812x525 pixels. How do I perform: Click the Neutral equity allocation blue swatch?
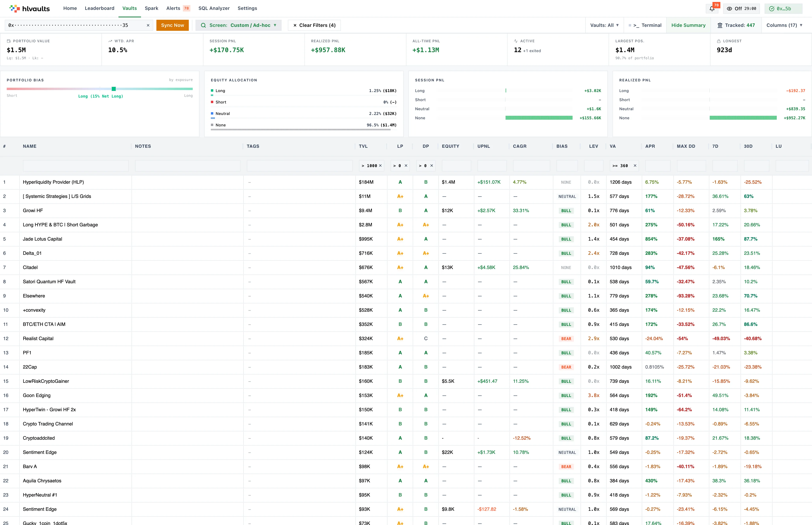(x=212, y=114)
